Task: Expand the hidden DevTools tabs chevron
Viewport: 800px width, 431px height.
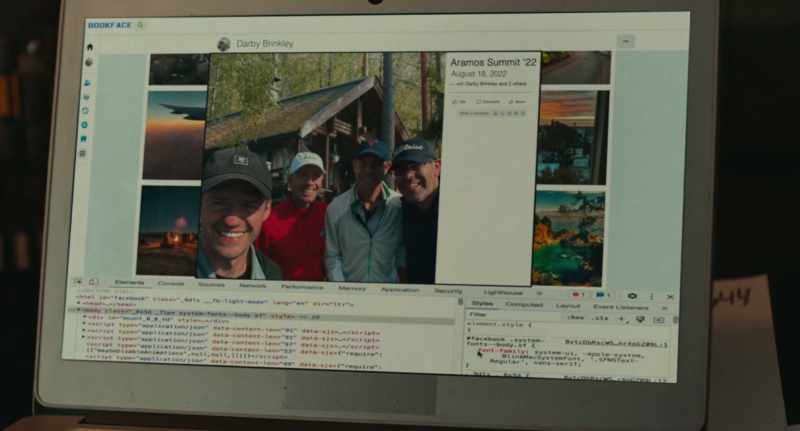Action: (539, 294)
